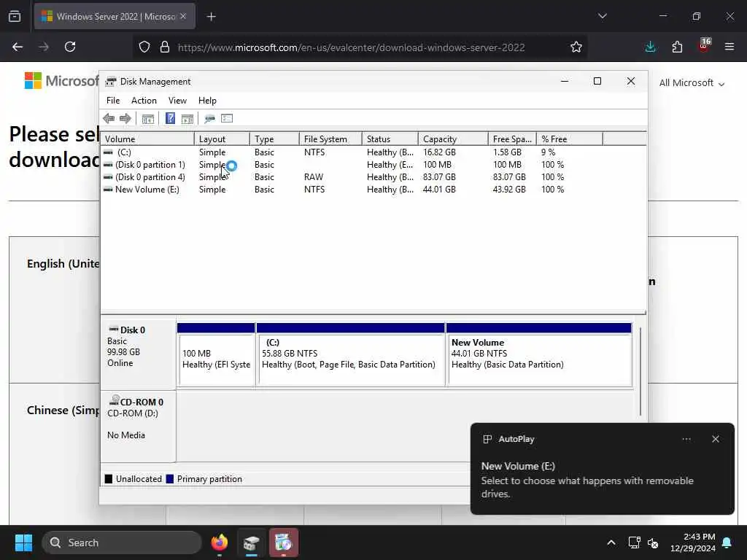Open Firefox from the taskbar
The width and height of the screenshot is (747, 560).
pyautogui.click(x=220, y=542)
